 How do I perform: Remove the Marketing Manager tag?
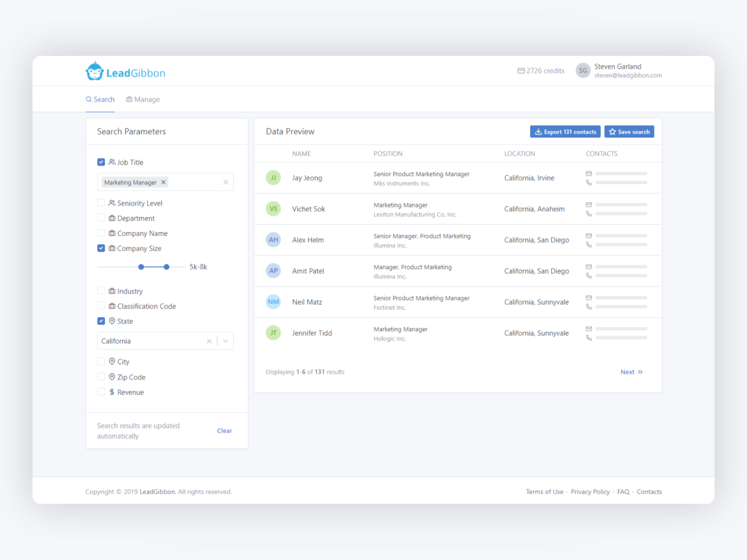(163, 182)
